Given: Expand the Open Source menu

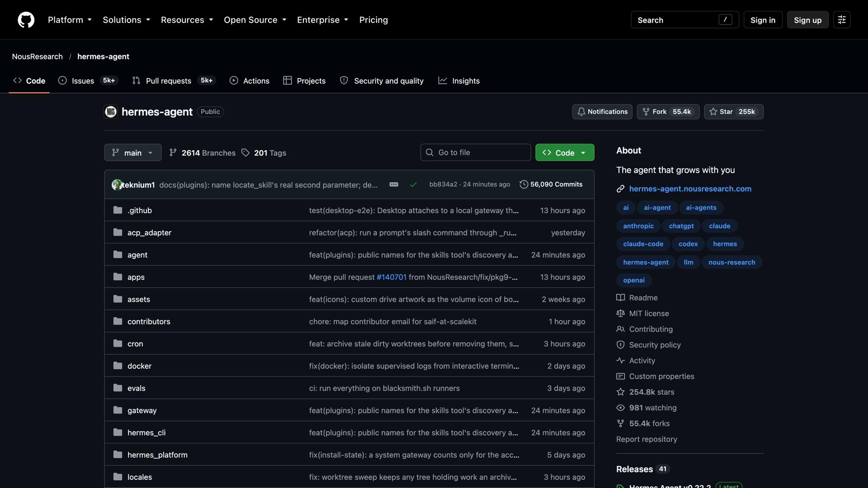Looking at the screenshot, I should (x=255, y=20).
